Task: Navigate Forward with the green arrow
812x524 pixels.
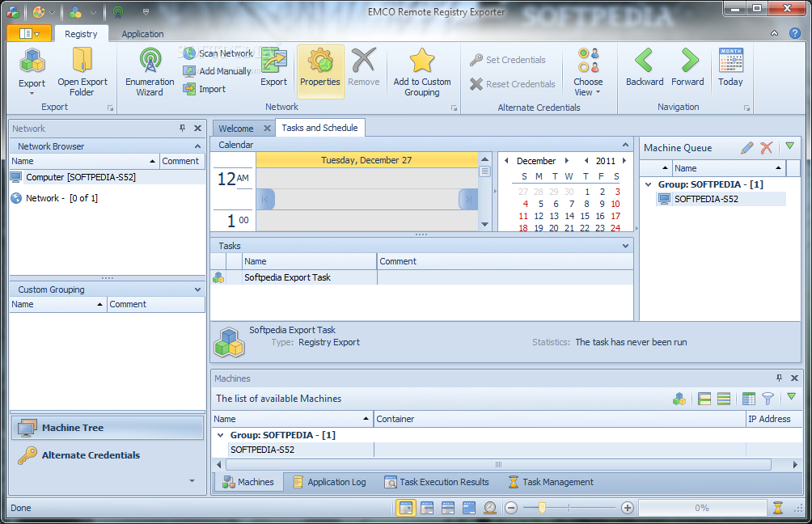Action: (687, 67)
